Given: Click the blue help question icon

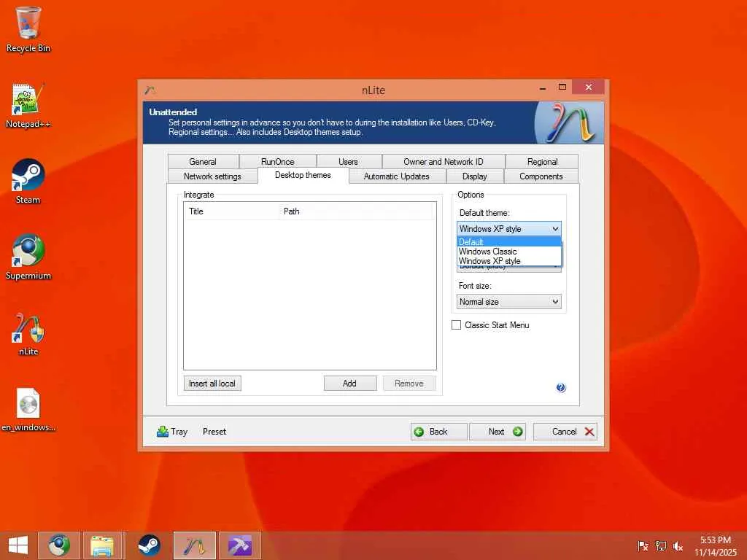Looking at the screenshot, I should [561, 388].
